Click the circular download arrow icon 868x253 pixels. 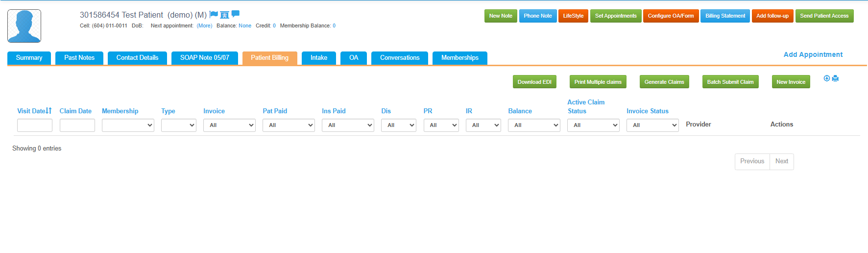pos(827,78)
